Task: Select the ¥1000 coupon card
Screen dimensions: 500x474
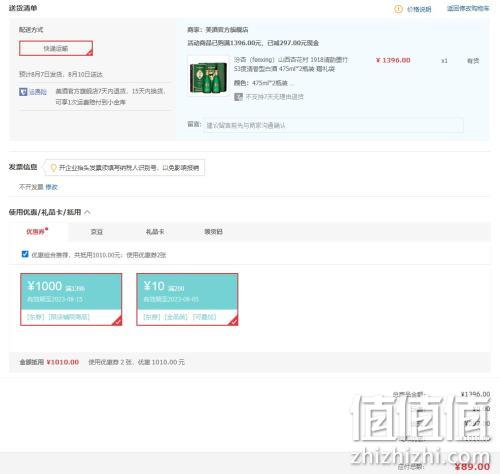Action: [71, 299]
